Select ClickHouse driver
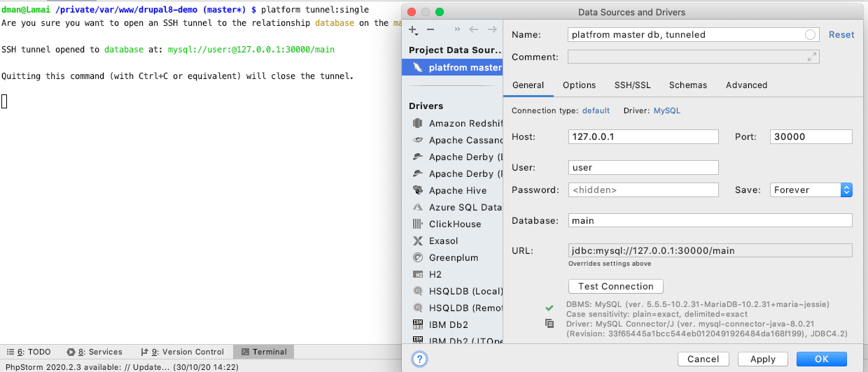The image size is (868, 372). (x=452, y=224)
